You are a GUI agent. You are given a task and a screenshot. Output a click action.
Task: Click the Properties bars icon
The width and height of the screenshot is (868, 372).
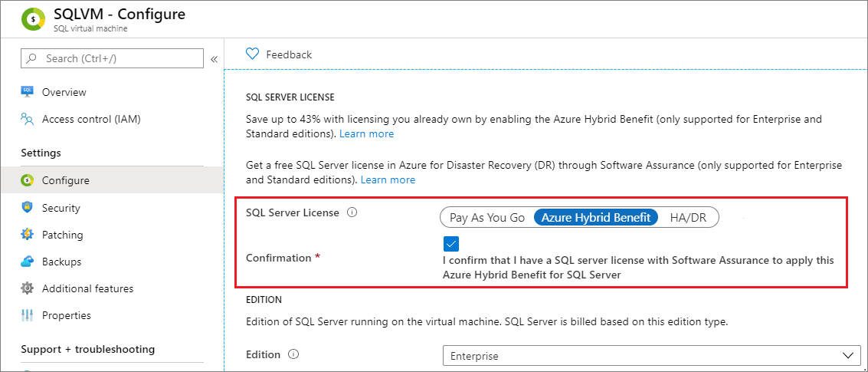pyautogui.click(x=28, y=315)
